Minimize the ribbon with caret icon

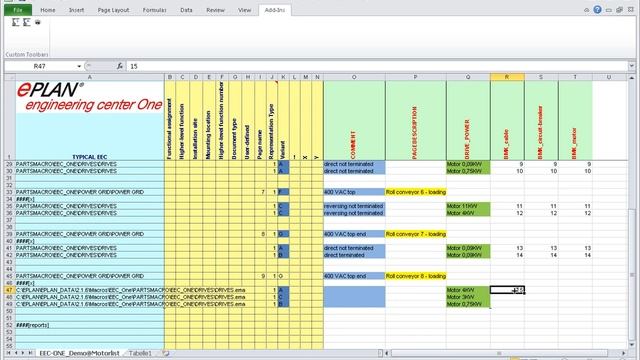pyautogui.click(x=587, y=10)
